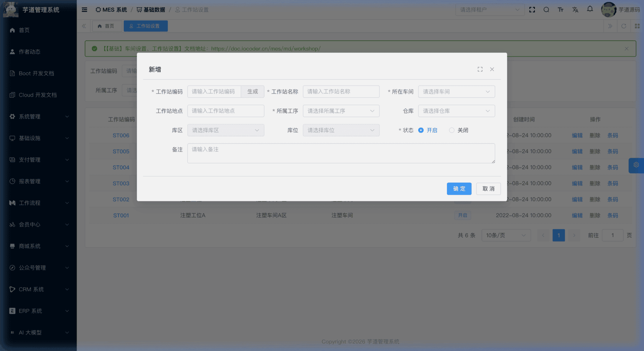Screen dimensions: 644x351
Task: Click the font size (Tt) icon
Action: click(x=560, y=10)
